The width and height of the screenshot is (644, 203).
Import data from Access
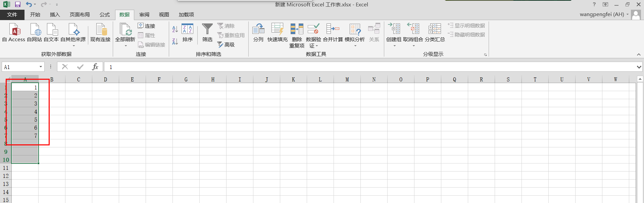(14, 32)
